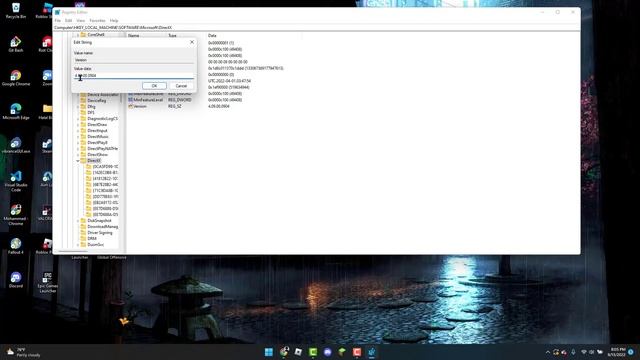Select the Dfrg key in the tree

[91, 107]
